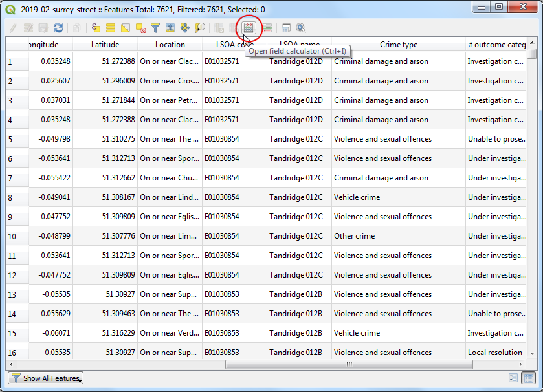Switch to form view
Viewport: 543px width, 392px height.
coord(513,378)
